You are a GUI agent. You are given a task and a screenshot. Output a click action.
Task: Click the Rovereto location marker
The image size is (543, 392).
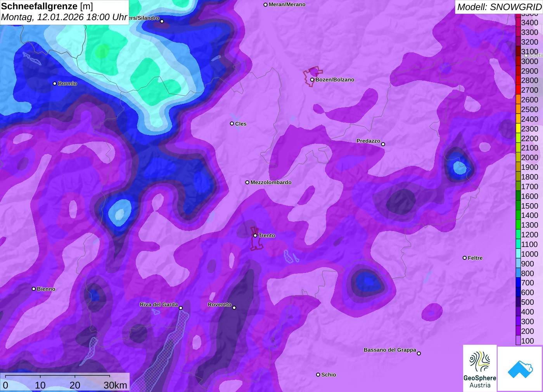pos(234,307)
